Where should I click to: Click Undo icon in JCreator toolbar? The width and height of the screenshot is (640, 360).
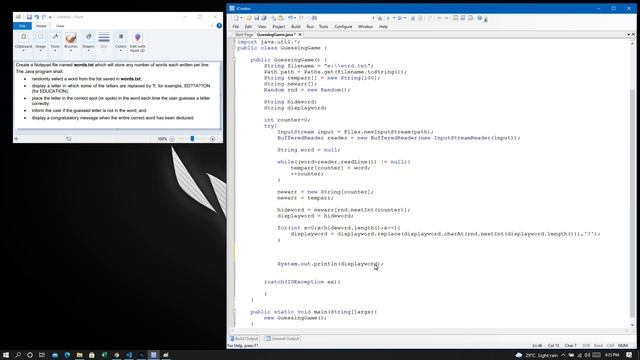tap(290, 18)
